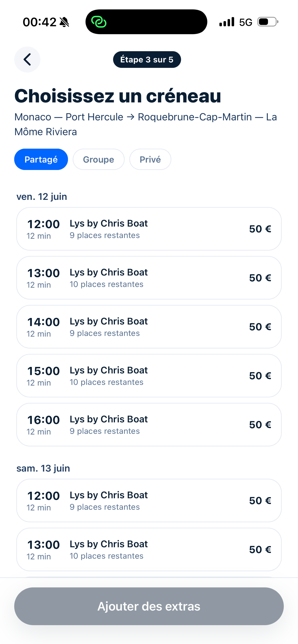
Task: Tap the cellular signal bars icon
Action: (x=227, y=22)
